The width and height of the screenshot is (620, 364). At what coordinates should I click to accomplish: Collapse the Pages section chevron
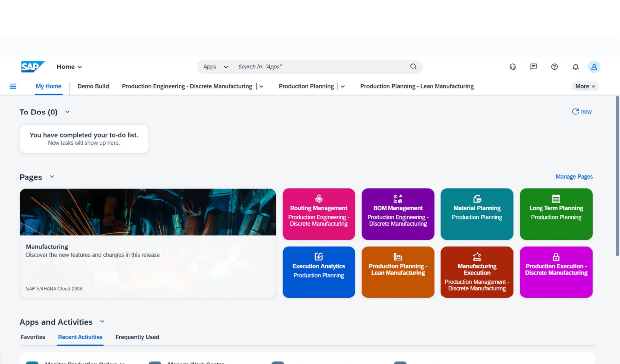pyautogui.click(x=52, y=177)
